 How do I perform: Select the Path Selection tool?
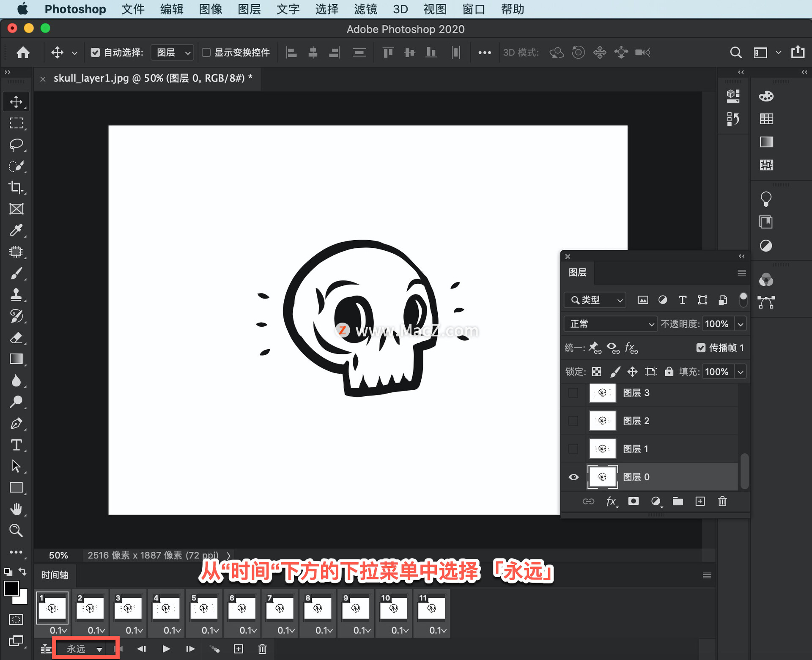coord(16,466)
